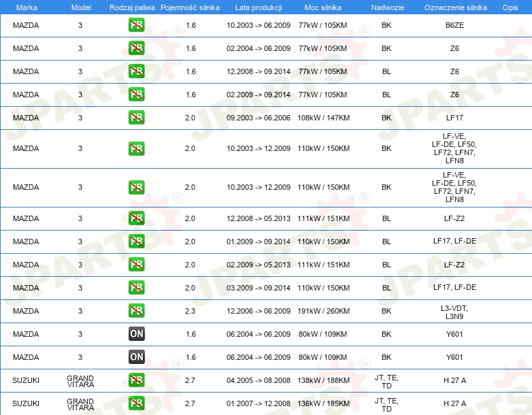Select date range 12.2008 -> 09.2014
532x415 pixels.
(259, 71)
